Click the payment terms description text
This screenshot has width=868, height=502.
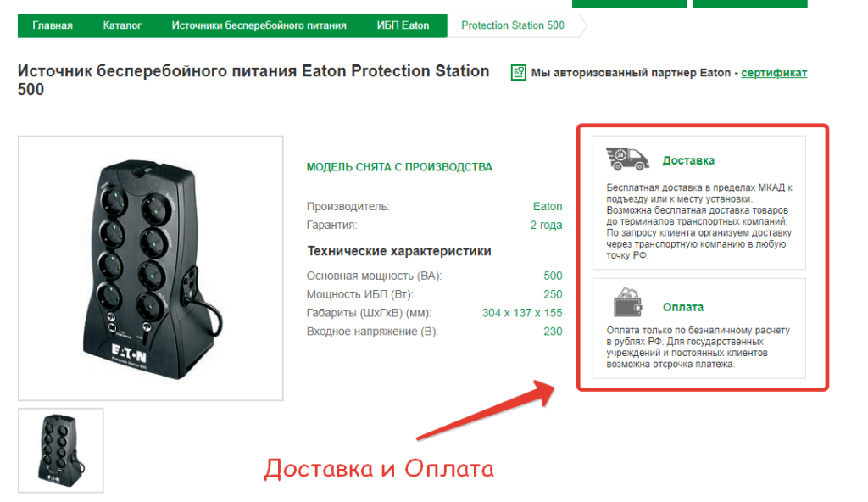698,347
